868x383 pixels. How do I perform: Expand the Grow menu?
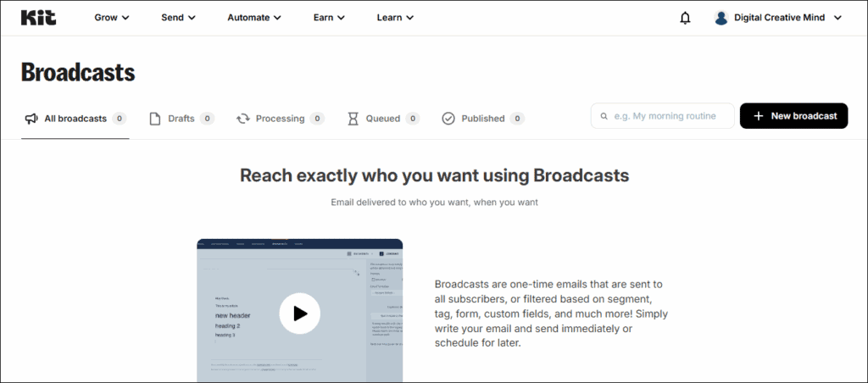click(112, 18)
